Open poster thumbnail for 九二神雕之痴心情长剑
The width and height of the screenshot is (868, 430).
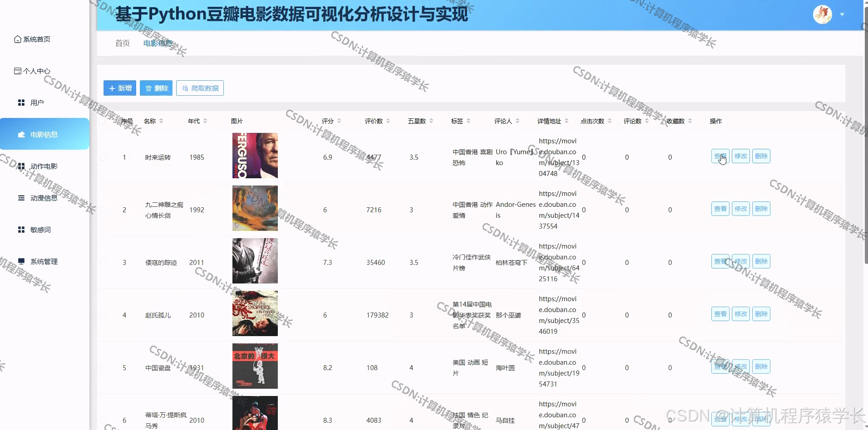(x=255, y=208)
